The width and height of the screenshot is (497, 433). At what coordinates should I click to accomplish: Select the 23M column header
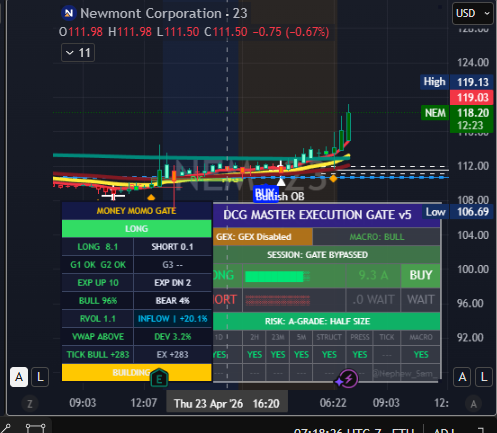[x=278, y=337]
